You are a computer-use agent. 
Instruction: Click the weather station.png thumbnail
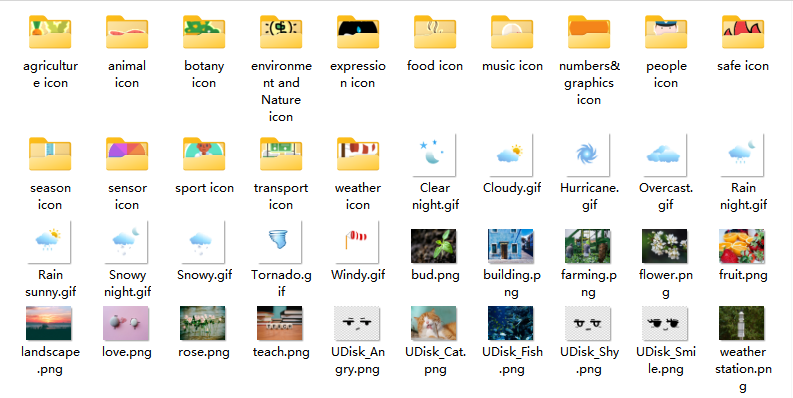742,323
